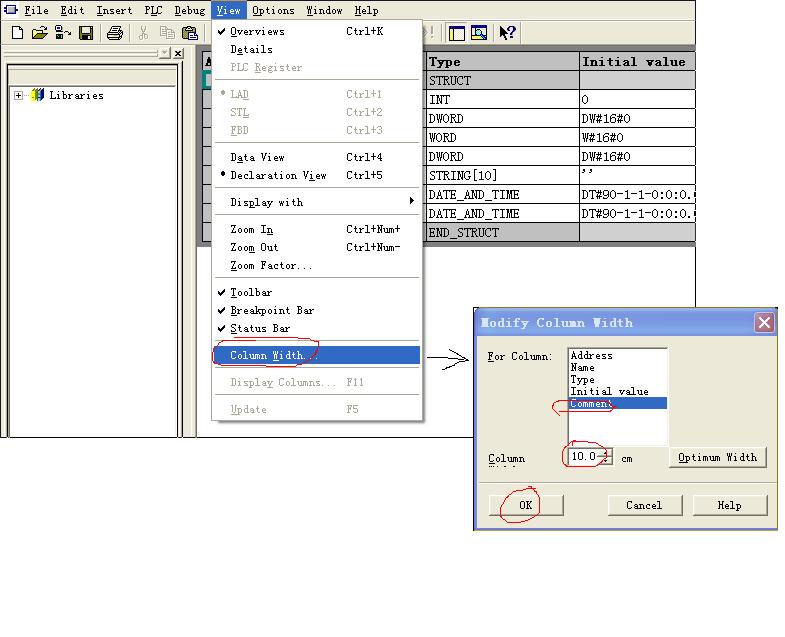Open the Insert menu
This screenshot has height=637, width=785.
coord(114,10)
